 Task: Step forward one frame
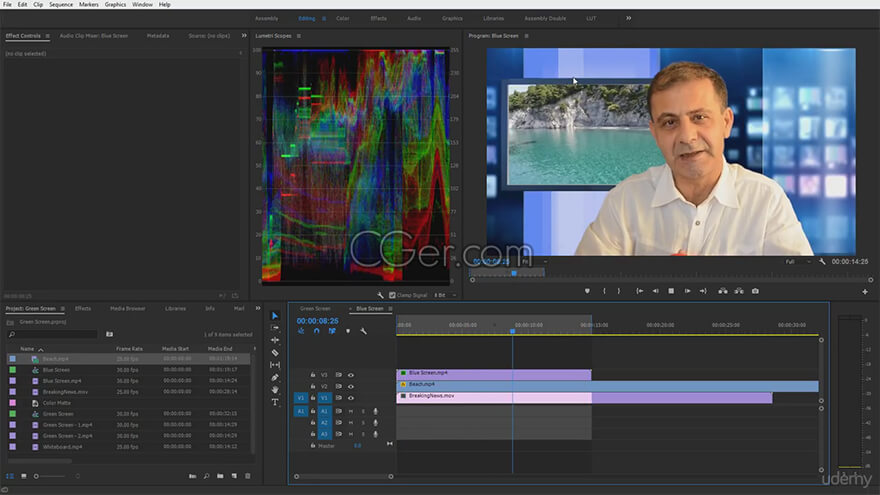click(688, 291)
